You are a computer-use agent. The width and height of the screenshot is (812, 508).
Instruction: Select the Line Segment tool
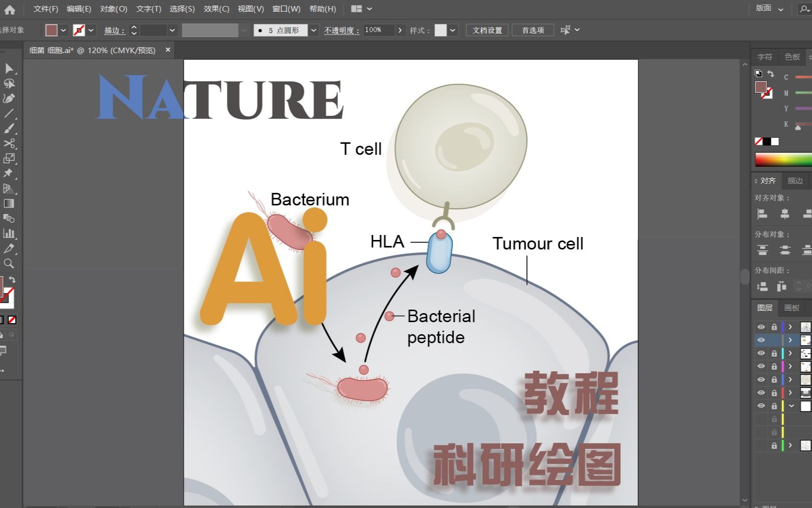(x=9, y=114)
